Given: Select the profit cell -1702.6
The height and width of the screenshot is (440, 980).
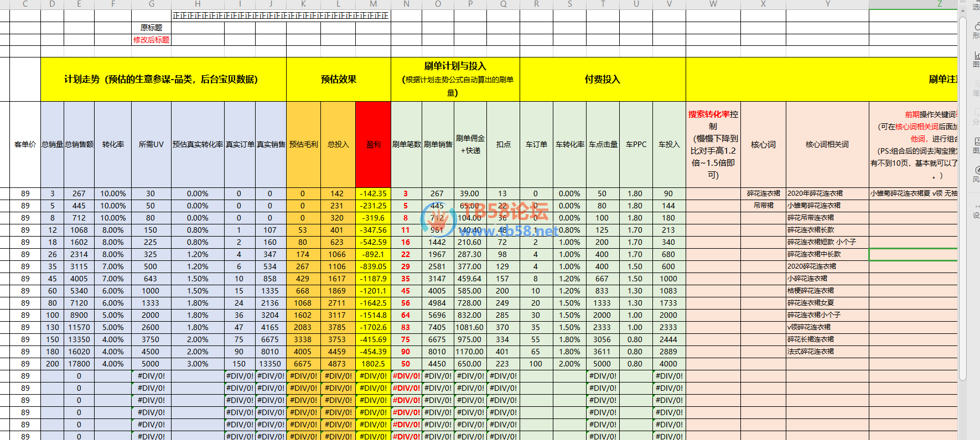Looking at the screenshot, I should coord(373,327).
